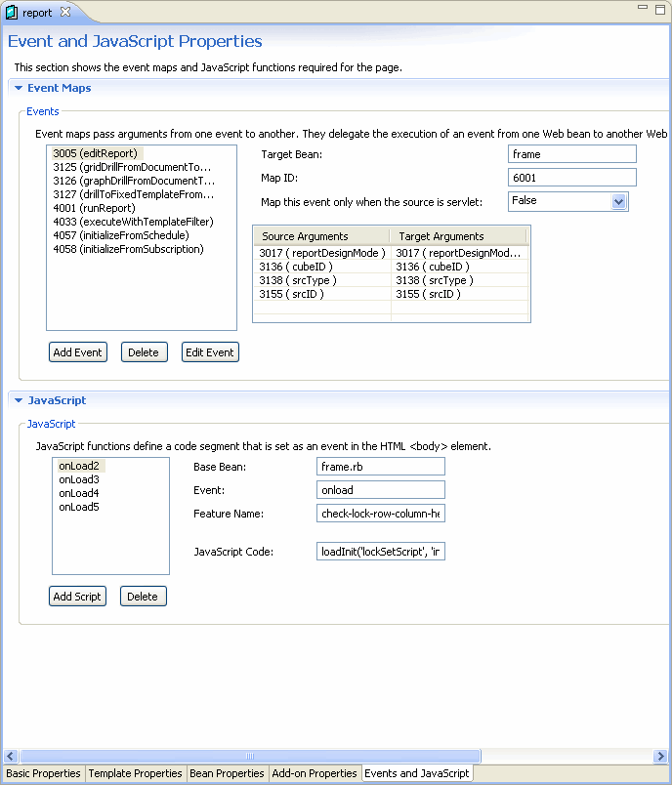Select event 3005 (editReport)
Viewport: 672px width, 785px height.
coord(95,153)
